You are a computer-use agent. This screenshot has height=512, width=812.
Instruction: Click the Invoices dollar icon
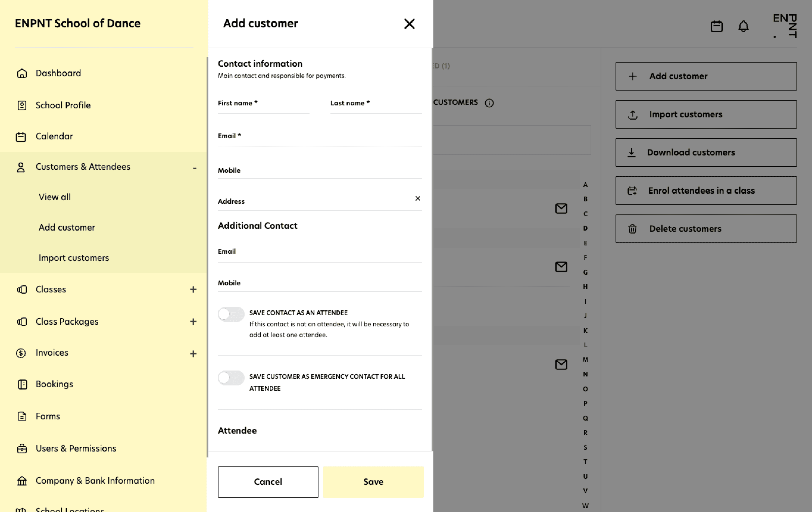click(x=21, y=353)
